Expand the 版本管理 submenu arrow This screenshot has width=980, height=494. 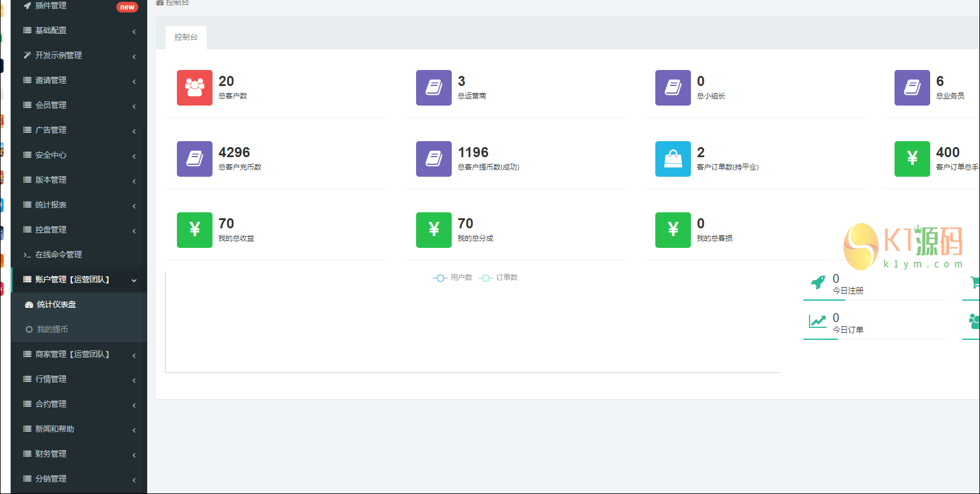[x=134, y=181]
